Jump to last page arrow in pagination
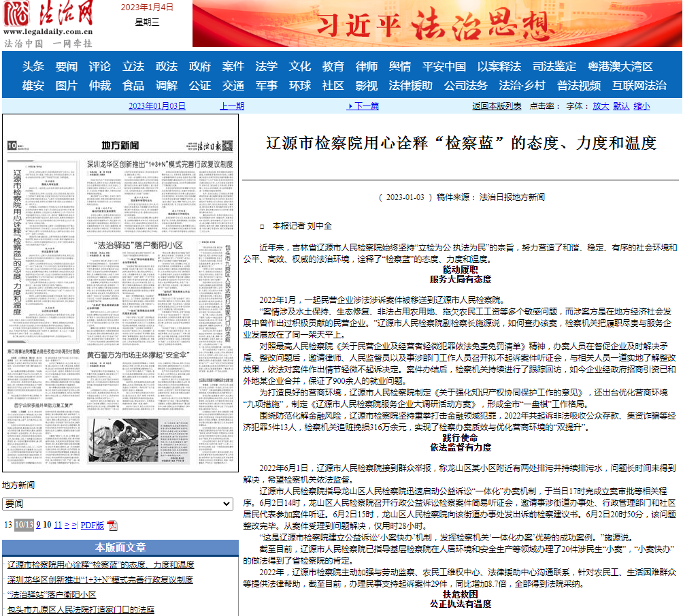This screenshot has height=616, width=683. pyautogui.click(x=75, y=525)
